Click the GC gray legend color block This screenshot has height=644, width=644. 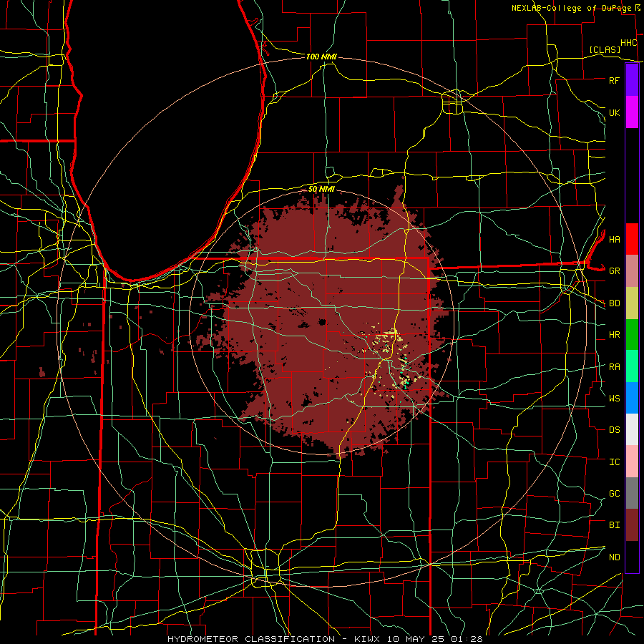tap(632, 493)
